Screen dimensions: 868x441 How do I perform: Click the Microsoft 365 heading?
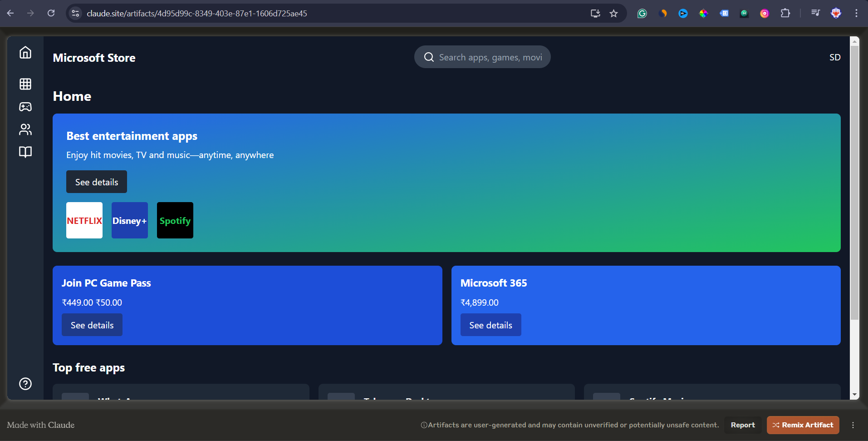tap(494, 283)
